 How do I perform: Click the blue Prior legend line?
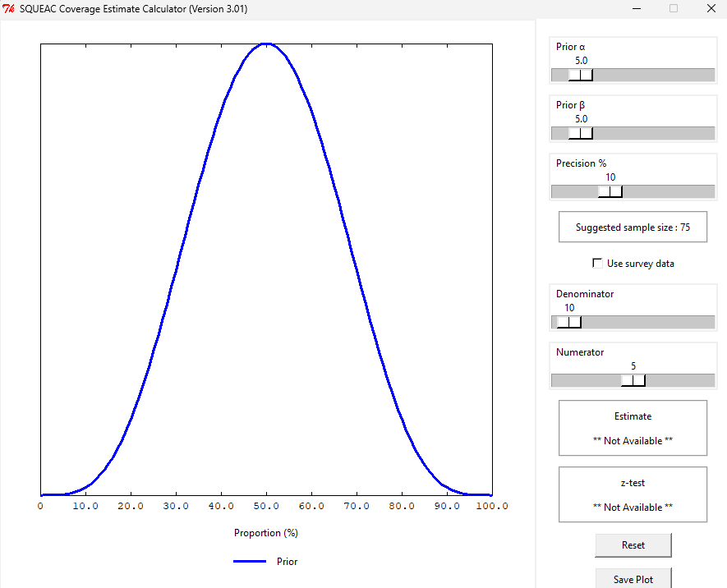pos(250,562)
